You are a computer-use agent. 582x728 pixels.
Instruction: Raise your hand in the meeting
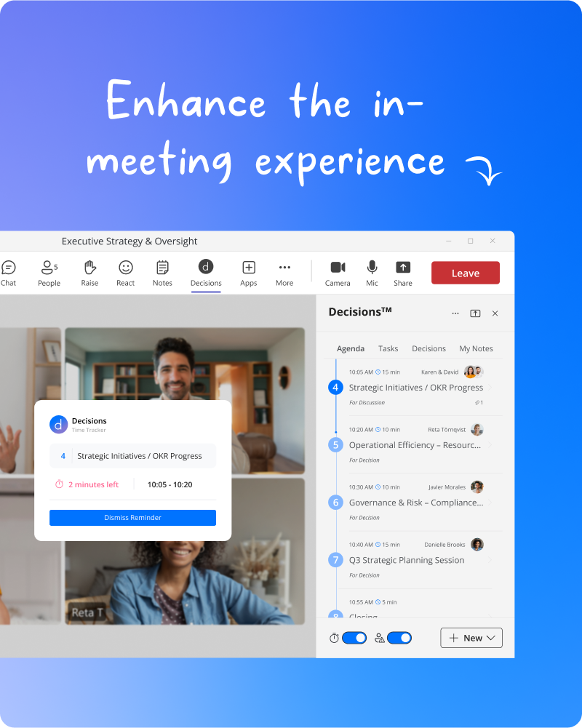[89, 273]
